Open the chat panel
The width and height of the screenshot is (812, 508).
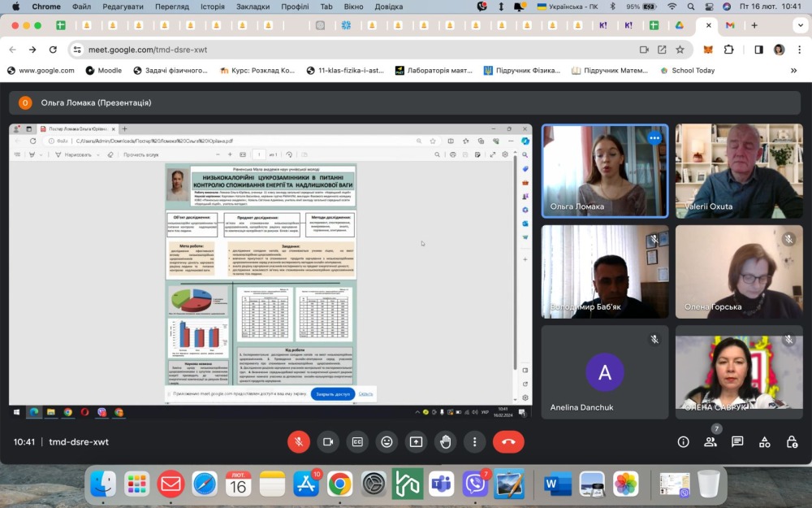pos(737,441)
